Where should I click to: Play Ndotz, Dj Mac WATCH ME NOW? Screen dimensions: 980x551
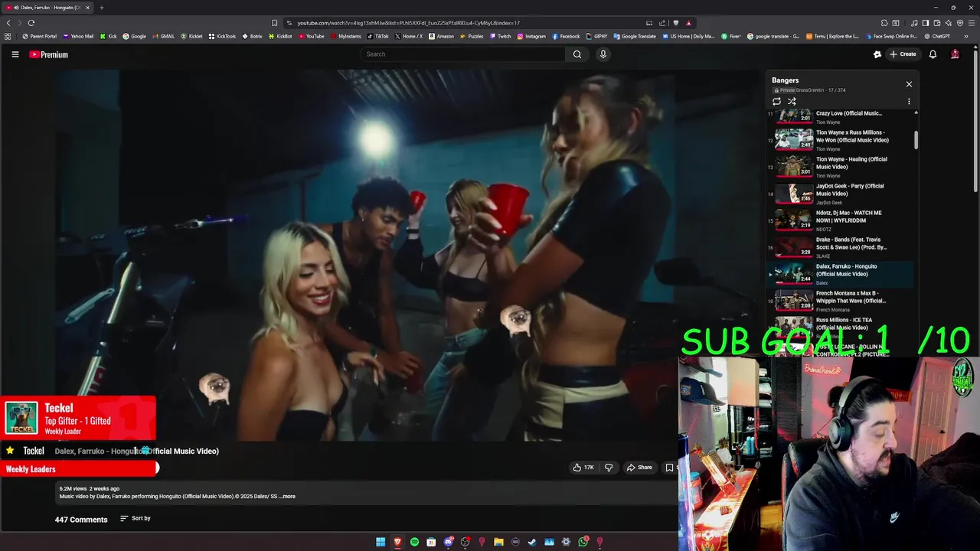point(840,220)
